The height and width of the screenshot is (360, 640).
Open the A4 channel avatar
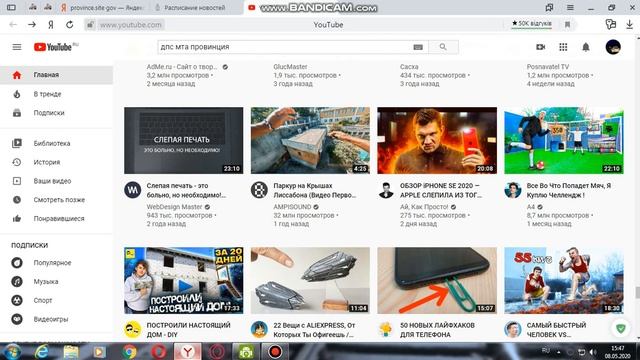(x=513, y=190)
